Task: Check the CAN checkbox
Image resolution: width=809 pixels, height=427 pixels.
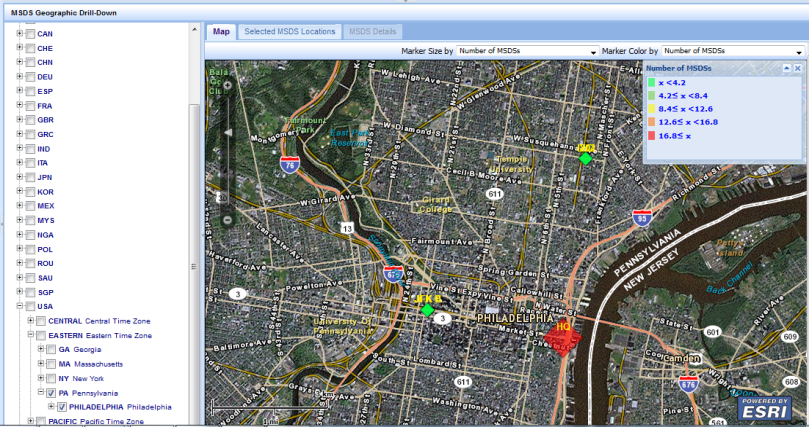Action: [30, 34]
